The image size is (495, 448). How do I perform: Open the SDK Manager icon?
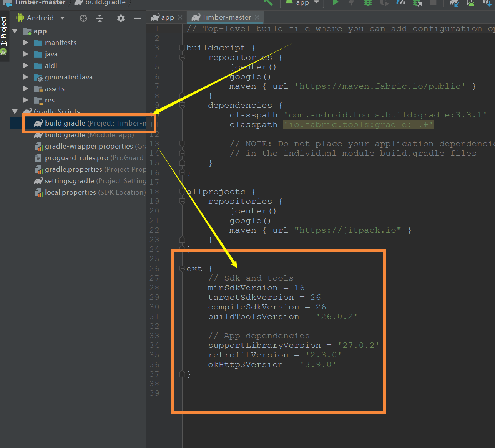pyautogui.click(x=487, y=3)
